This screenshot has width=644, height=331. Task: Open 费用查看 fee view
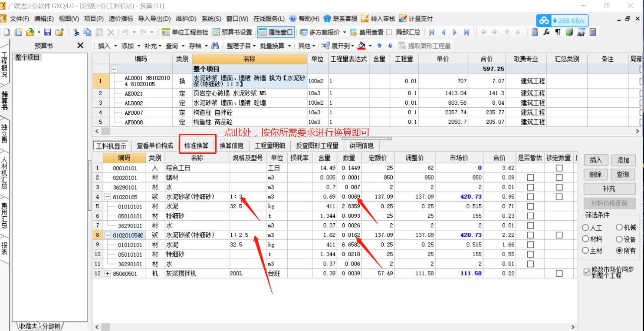[x=366, y=32]
